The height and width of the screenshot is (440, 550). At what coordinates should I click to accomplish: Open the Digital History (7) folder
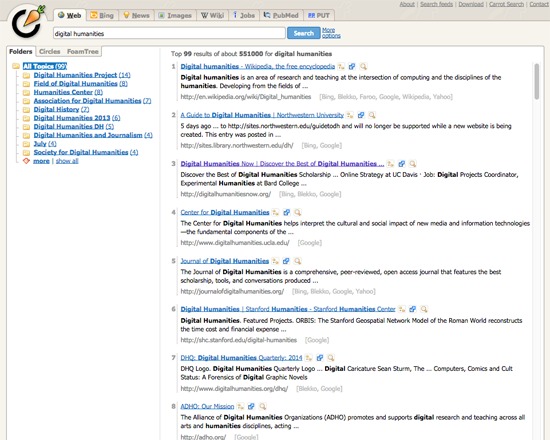pos(61,109)
